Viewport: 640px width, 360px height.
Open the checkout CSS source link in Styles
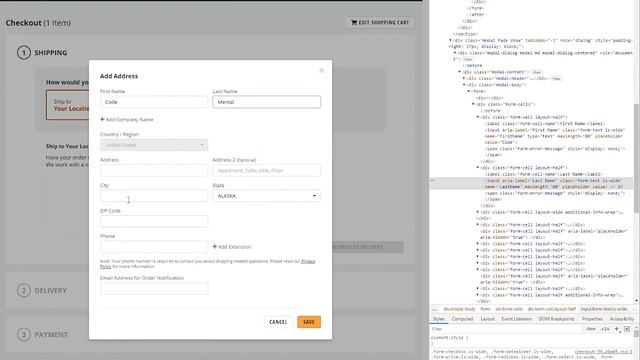pyautogui.click(x=603, y=351)
